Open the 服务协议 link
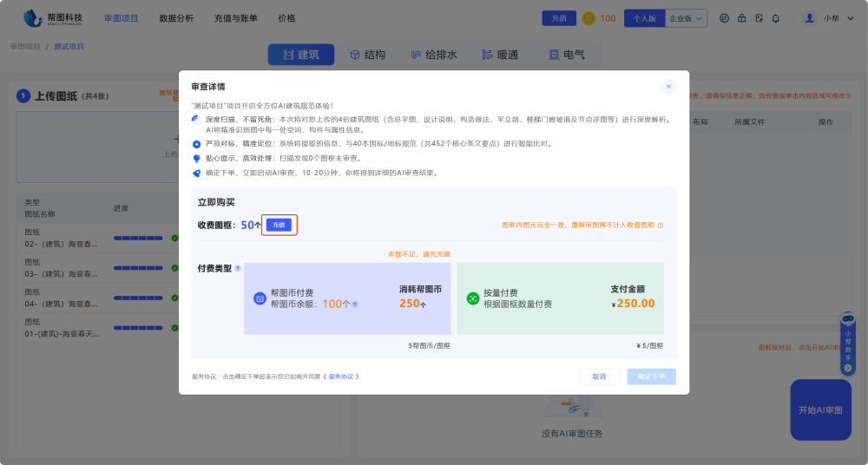The height and width of the screenshot is (465, 868). (x=340, y=377)
